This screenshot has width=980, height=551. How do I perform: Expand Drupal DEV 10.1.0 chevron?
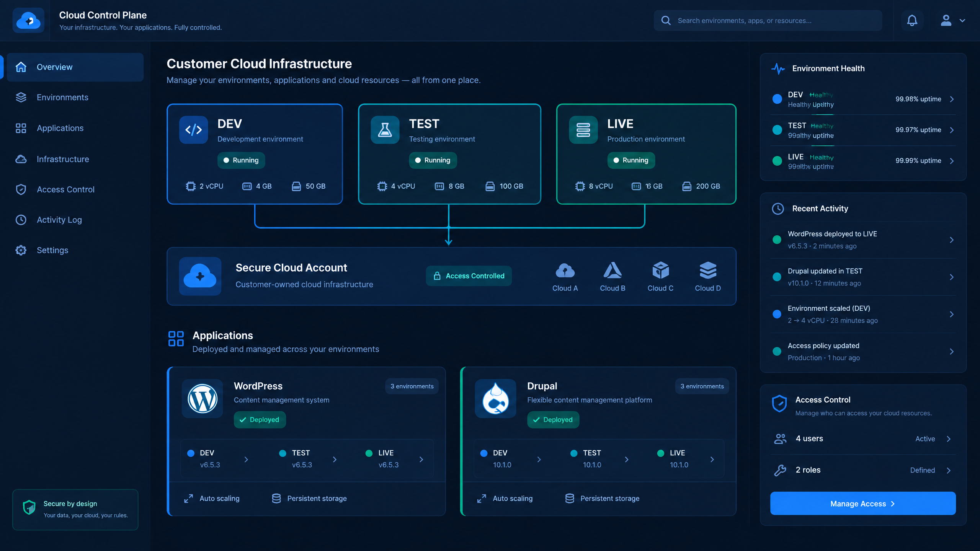(x=539, y=459)
